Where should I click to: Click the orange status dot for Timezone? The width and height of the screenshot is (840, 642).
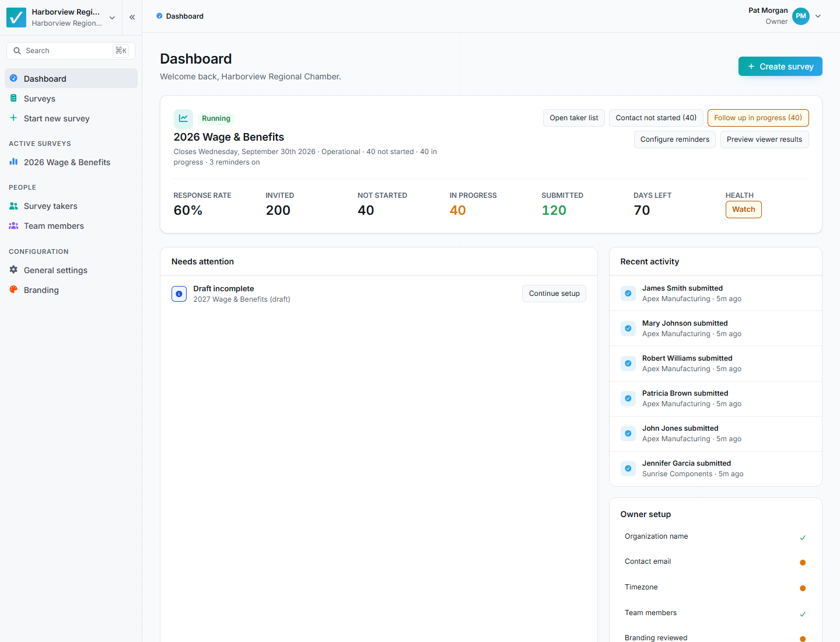(803, 588)
